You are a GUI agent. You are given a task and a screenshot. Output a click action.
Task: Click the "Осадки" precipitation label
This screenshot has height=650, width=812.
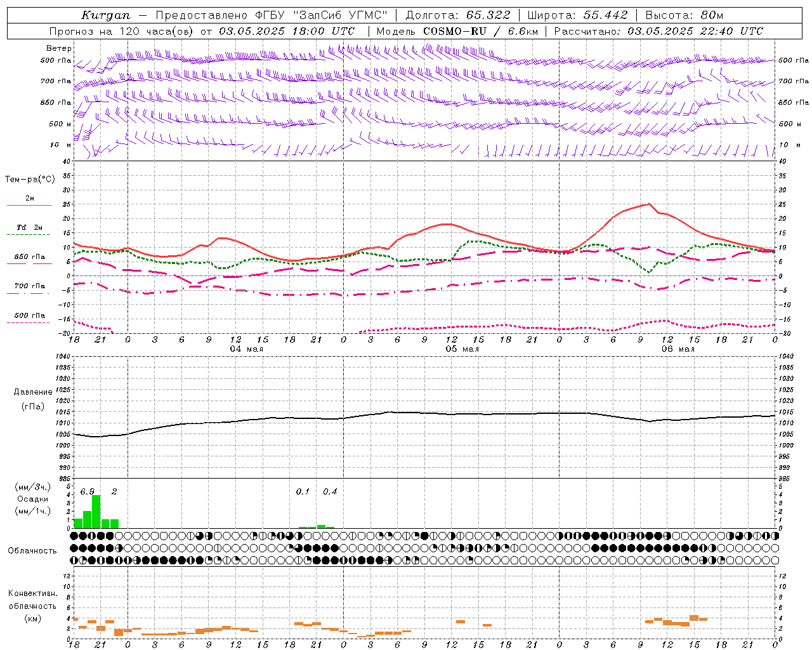pos(33,499)
